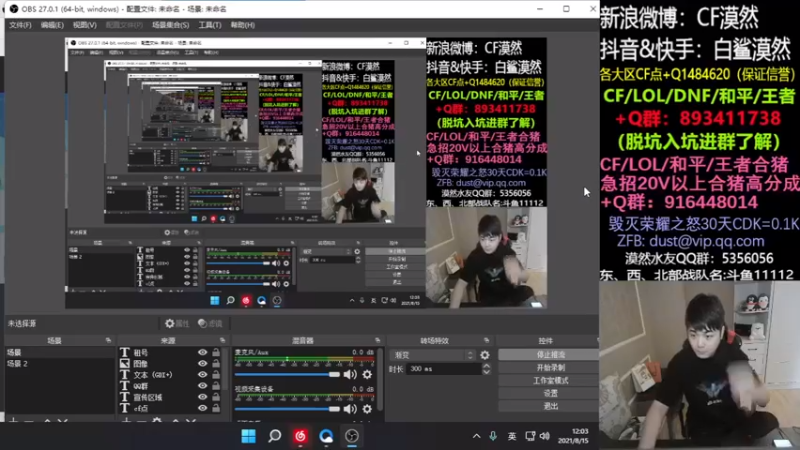
Task: Increase the 时长 duration with the up arrow
Action: pos(486,366)
